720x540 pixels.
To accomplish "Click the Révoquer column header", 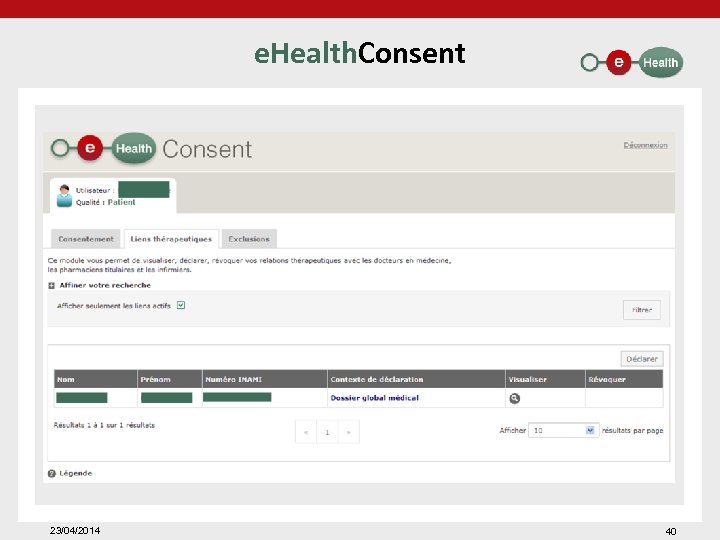I will coord(624,379).
